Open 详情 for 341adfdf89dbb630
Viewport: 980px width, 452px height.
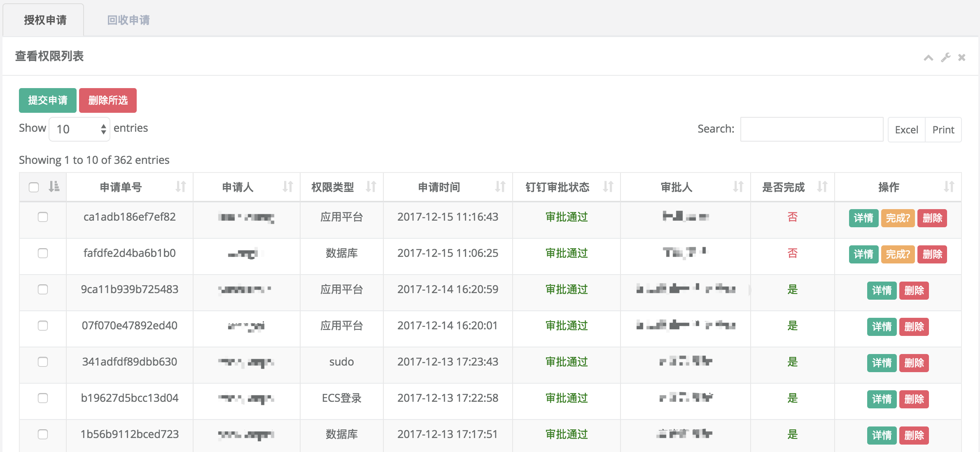[882, 363]
